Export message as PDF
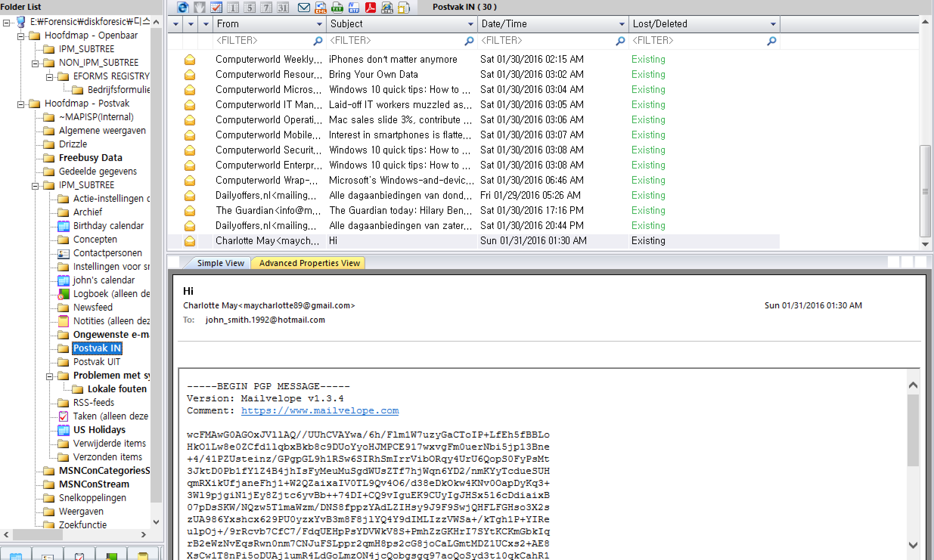 [x=370, y=7]
